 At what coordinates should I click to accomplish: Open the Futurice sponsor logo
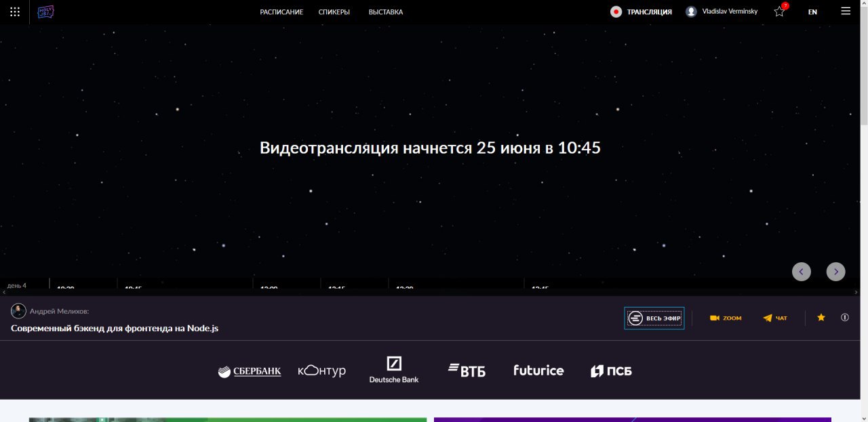point(538,370)
